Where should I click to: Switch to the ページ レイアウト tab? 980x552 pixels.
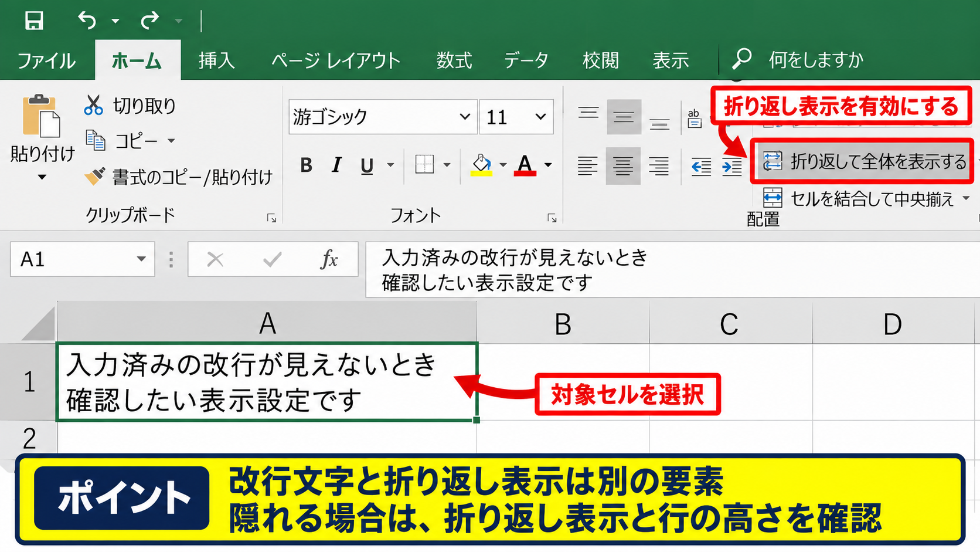336,60
